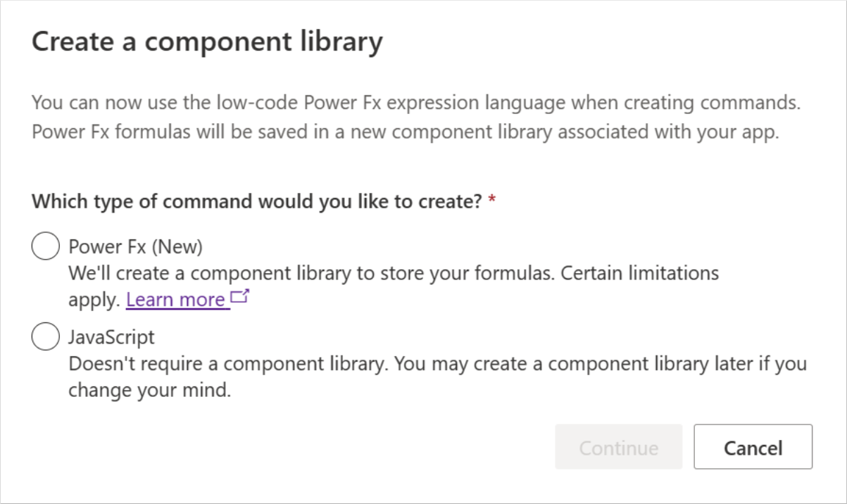Click the "Doesn't require a component library" description

pos(229,365)
